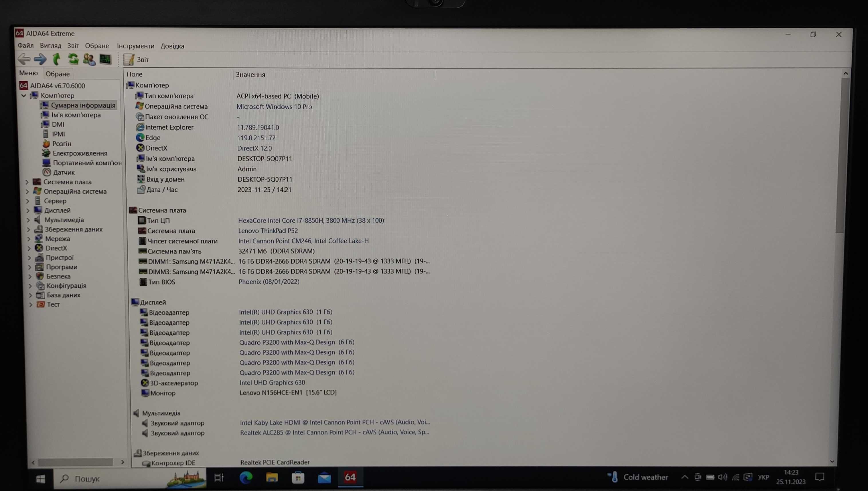Screen dimensions: 868x491
Task: Click on Сумарна інформація in sidebar
Action: [82, 105]
